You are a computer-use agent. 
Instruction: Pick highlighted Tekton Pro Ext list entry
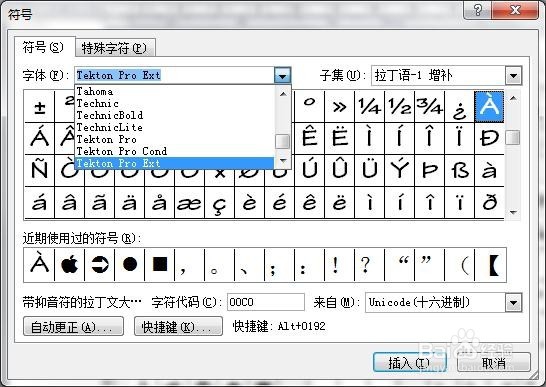pos(175,163)
